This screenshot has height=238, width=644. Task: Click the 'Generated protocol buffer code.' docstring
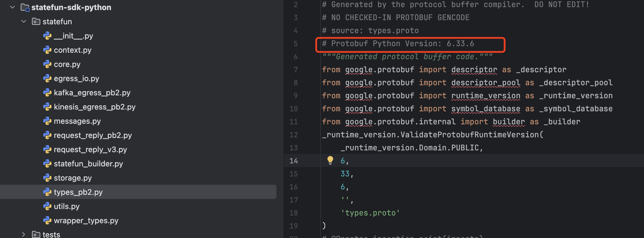pyautogui.click(x=407, y=57)
